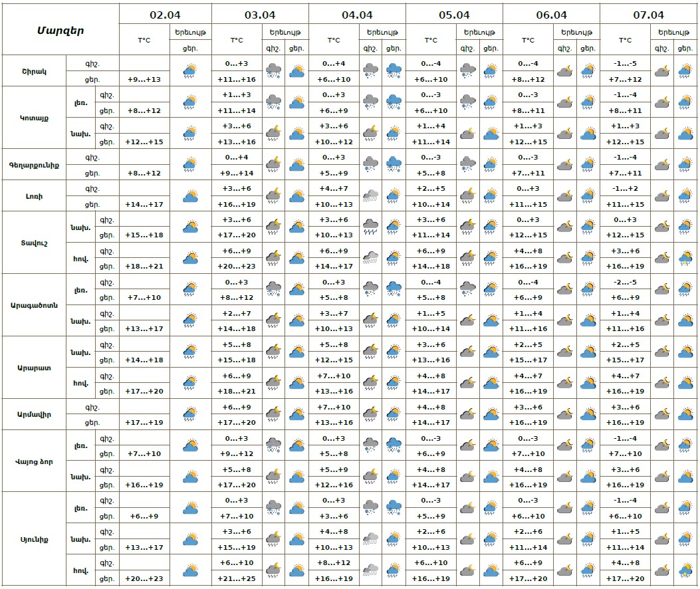Click the +21...+25 temperature cell
The image size is (700, 589).
point(237,579)
